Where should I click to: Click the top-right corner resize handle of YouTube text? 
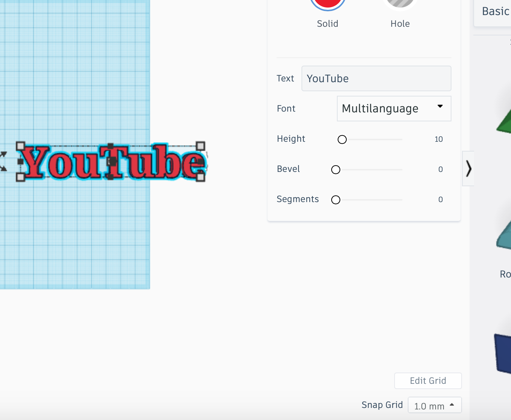[x=201, y=146]
